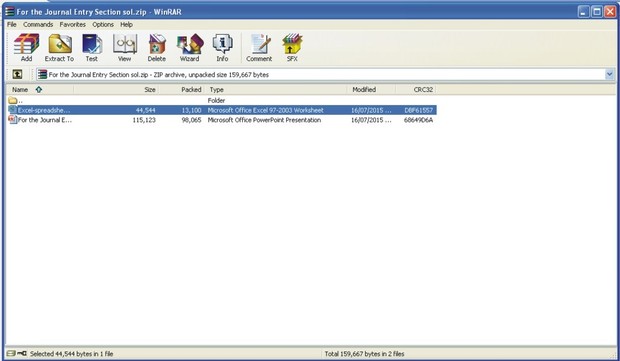Click packed size 13,100
620x361 pixels.
[191, 110]
